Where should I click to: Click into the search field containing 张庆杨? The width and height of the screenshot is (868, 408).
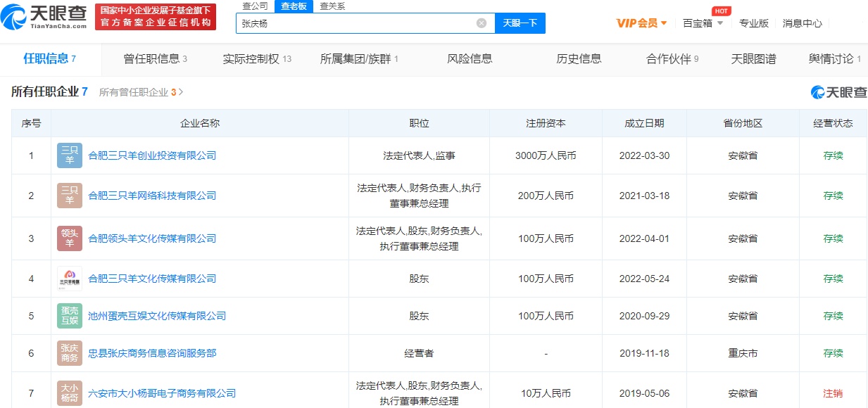pos(356,23)
